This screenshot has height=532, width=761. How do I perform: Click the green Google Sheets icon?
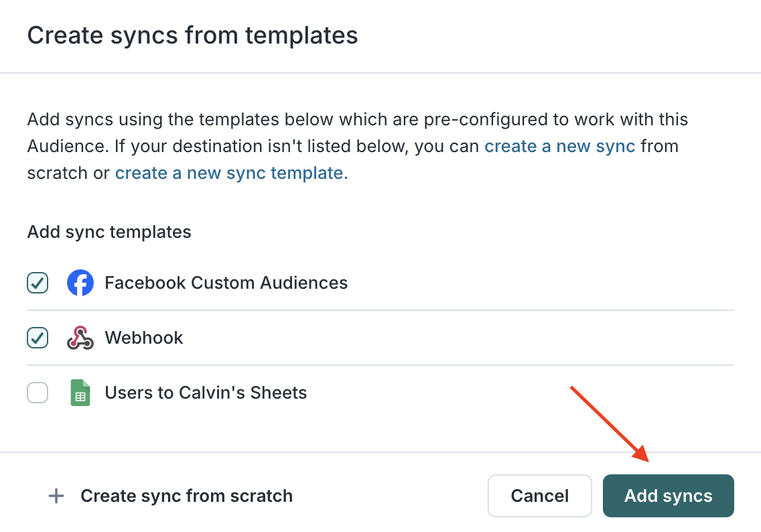coord(80,393)
